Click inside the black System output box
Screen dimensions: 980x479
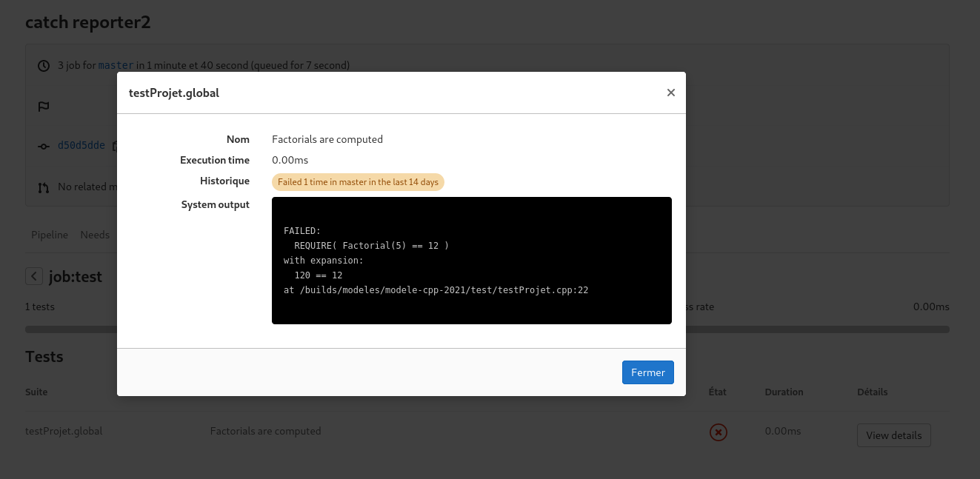point(472,261)
